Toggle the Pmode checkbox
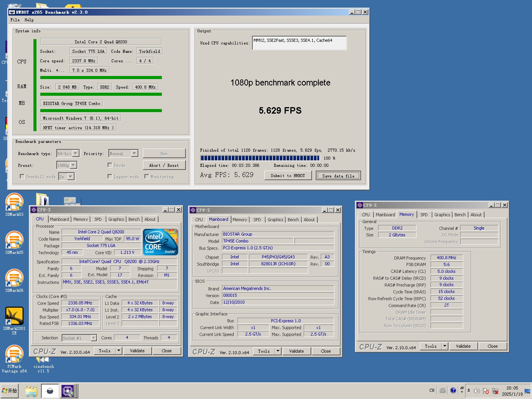The height and width of the screenshot is (399, 532). [x=110, y=165]
